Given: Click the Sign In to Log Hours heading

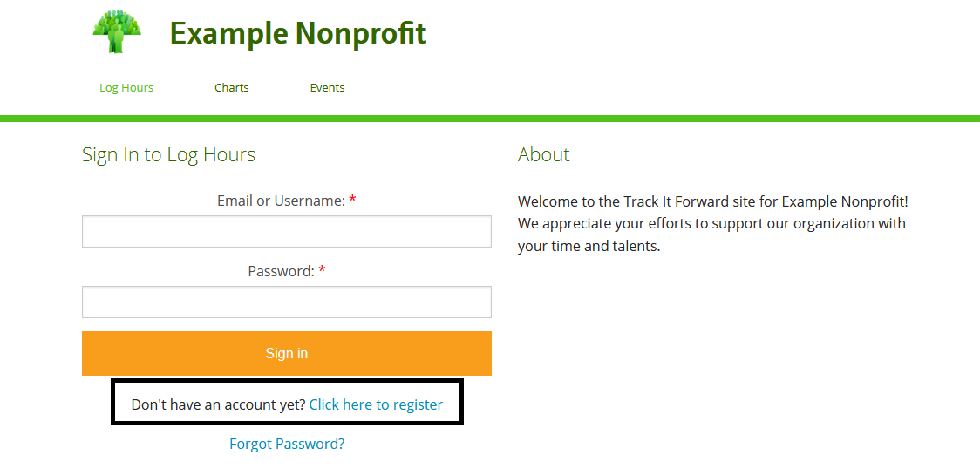Looking at the screenshot, I should 168,155.
